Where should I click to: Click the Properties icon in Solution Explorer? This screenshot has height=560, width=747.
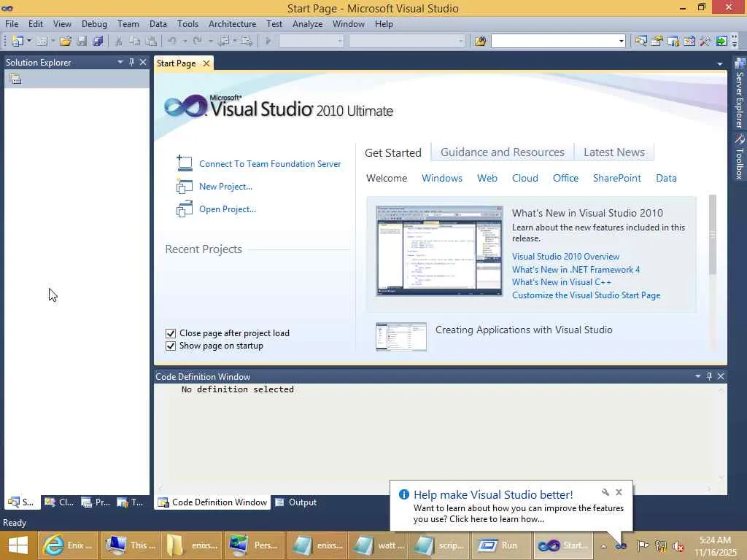15,79
